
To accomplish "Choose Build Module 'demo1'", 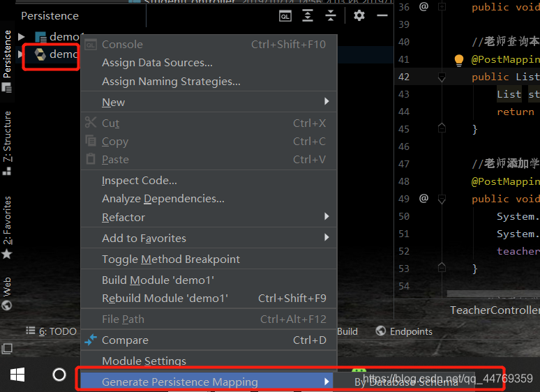I will 209,280.
